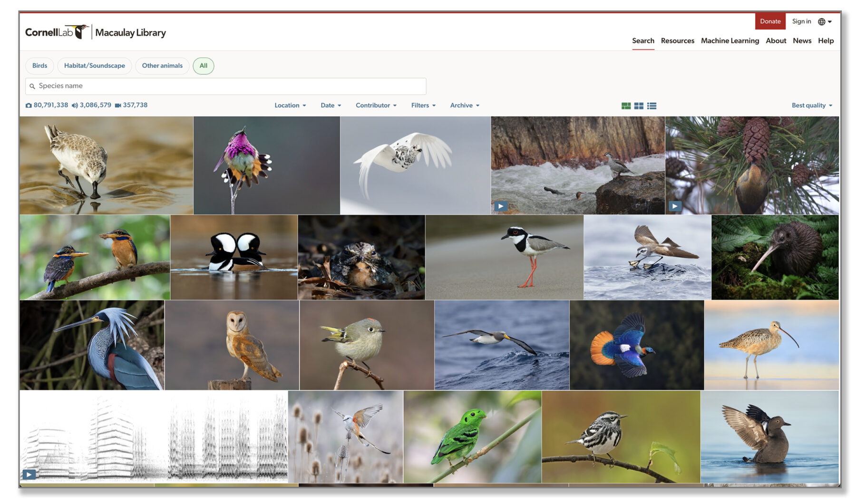Open the Best quality sort dropdown
The image size is (856, 504).
point(811,106)
